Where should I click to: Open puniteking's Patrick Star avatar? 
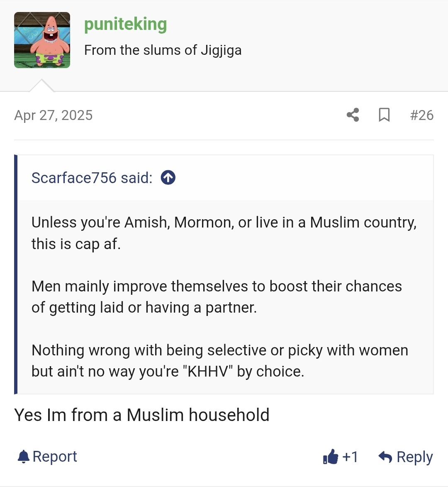coord(42,40)
